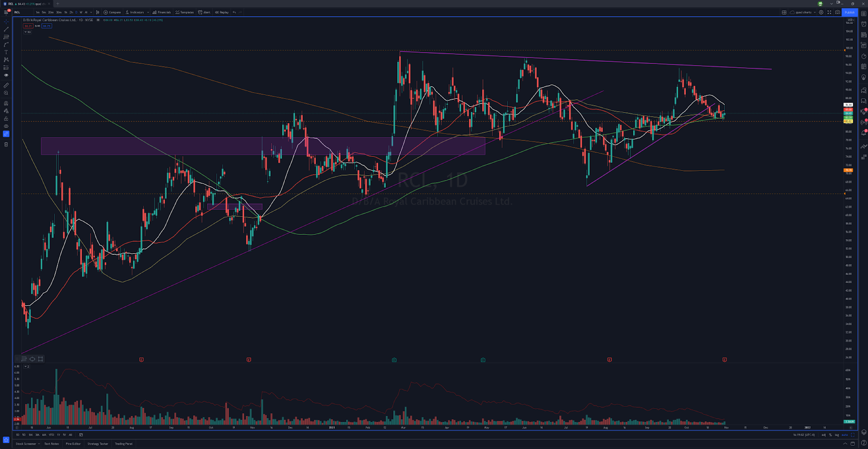The image size is (868, 449).
Task: Open the watchlist panel in right sidebar
Action: click(863, 13)
